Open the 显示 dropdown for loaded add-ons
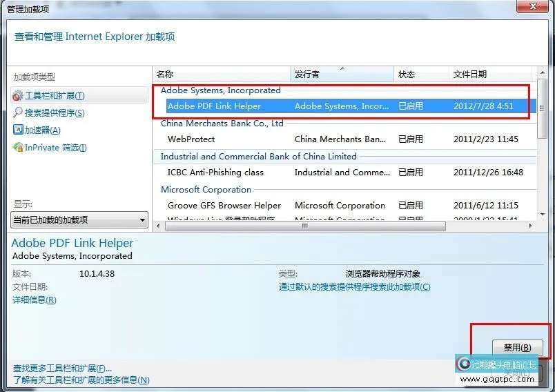 [79, 220]
